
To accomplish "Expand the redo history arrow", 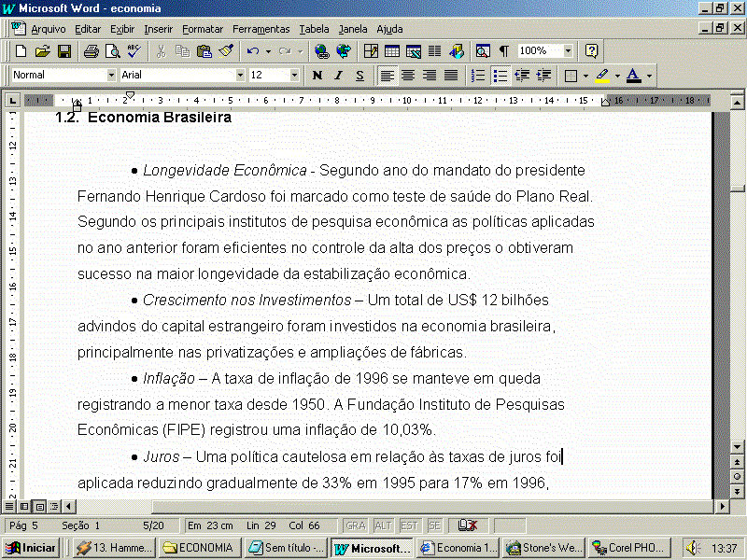I will (300, 51).
